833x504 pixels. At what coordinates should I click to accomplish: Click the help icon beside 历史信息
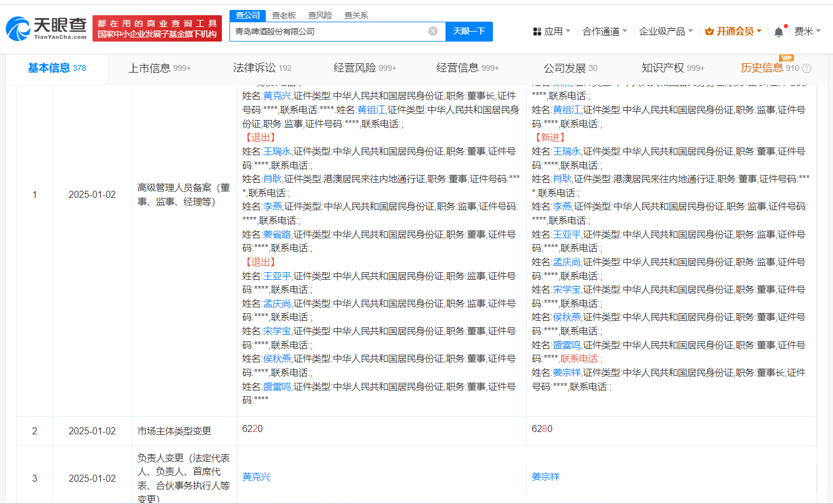807,68
